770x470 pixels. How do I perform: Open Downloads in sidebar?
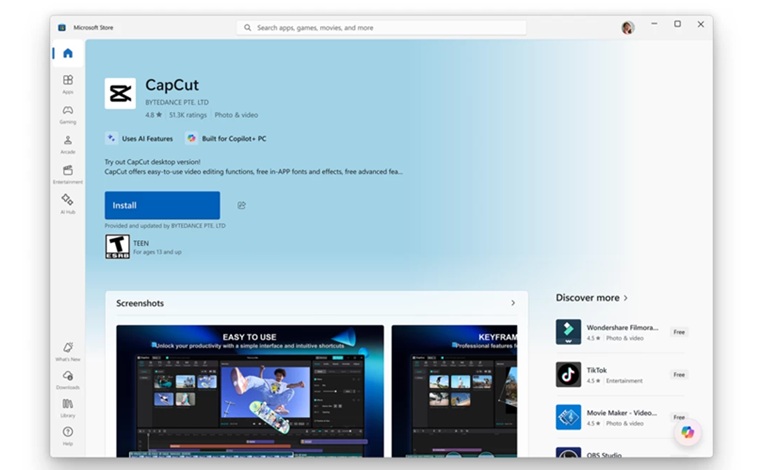[x=68, y=380]
